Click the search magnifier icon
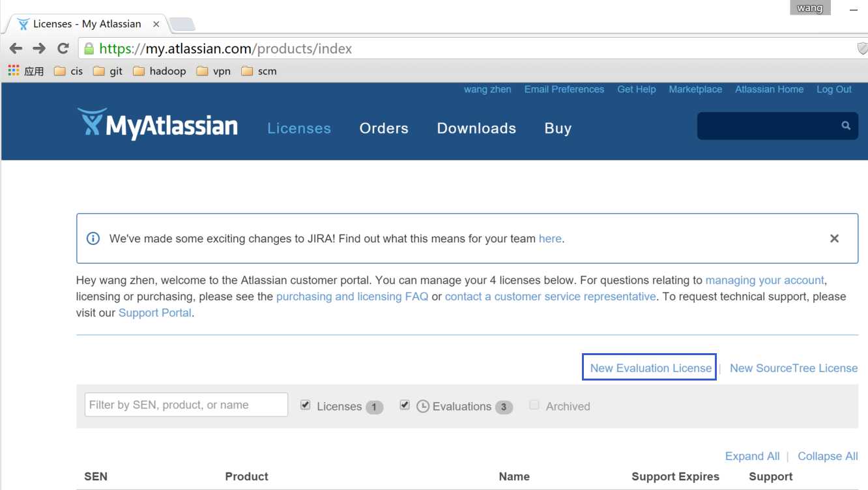This screenshot has height=490, width=868. coord(846,126)
